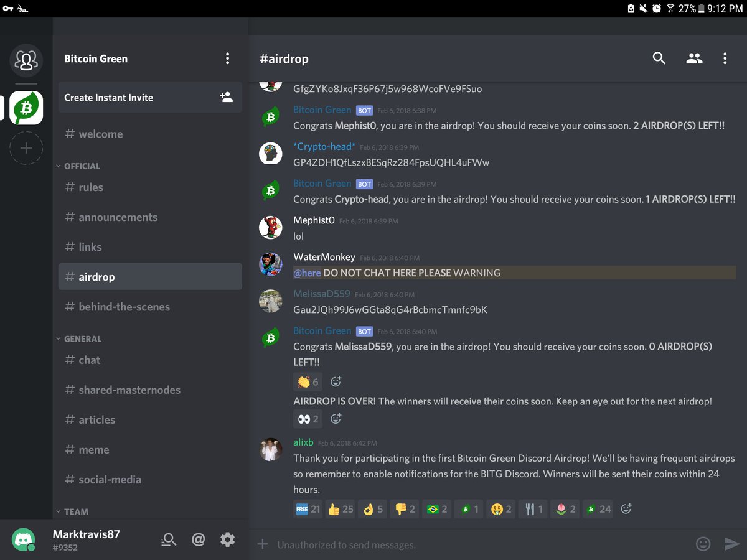Toggle the OK hand reaction with 5

click(x=373, y=509)
